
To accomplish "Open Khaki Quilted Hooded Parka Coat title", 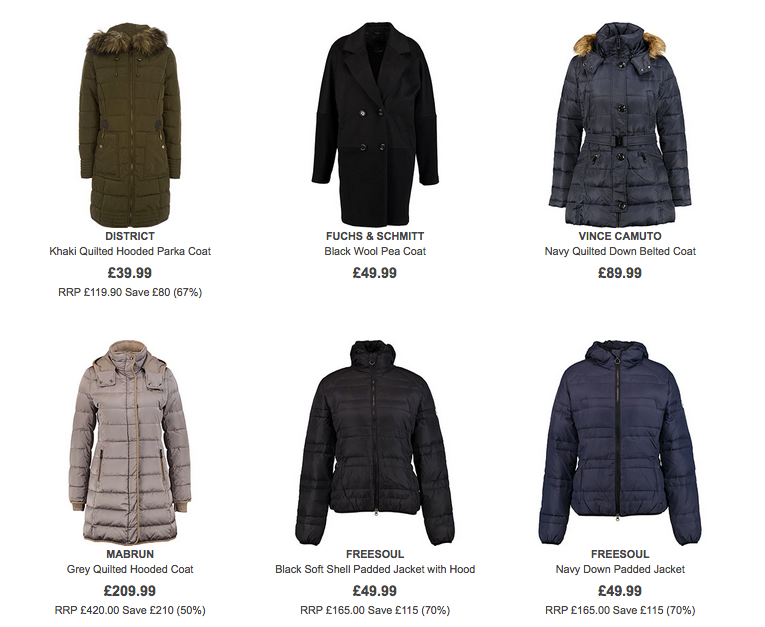I will [x=130, y=251].
